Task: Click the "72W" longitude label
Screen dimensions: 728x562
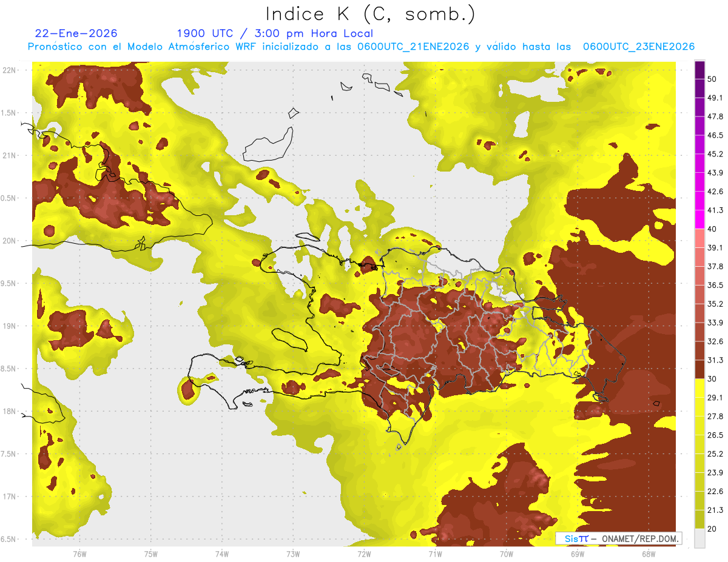Action: click(x=364, y=554)
